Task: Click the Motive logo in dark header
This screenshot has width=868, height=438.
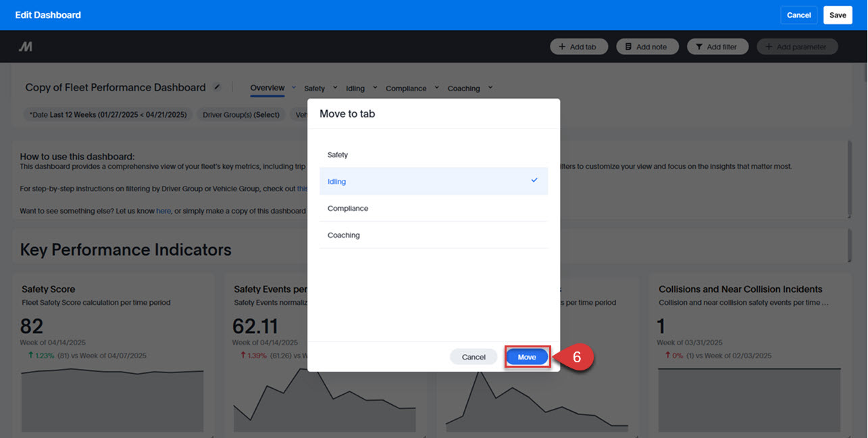Action: [x=25, y=47]
